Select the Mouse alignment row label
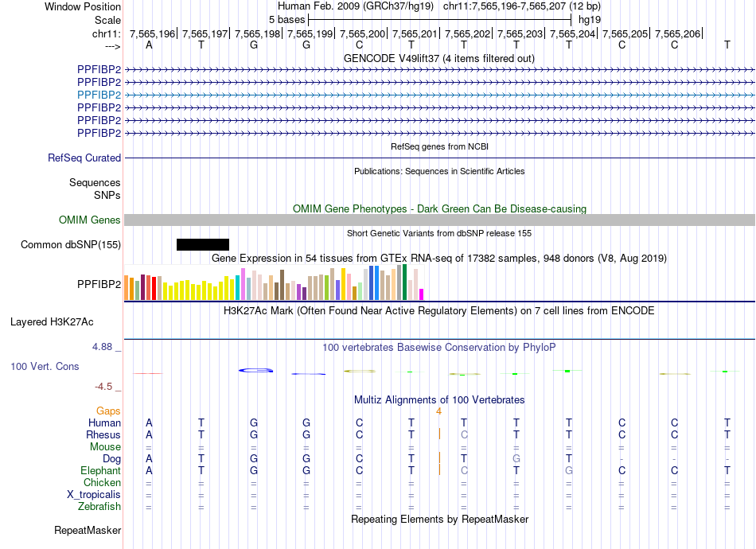The width and height of the screenshot is (756, 549). tap(105, 447)
